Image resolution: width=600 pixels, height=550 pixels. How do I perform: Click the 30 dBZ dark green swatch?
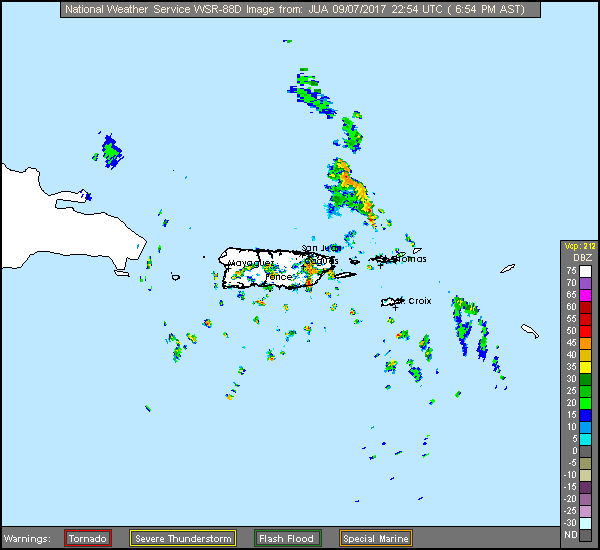pyautogui.click(x=585, y=379)
